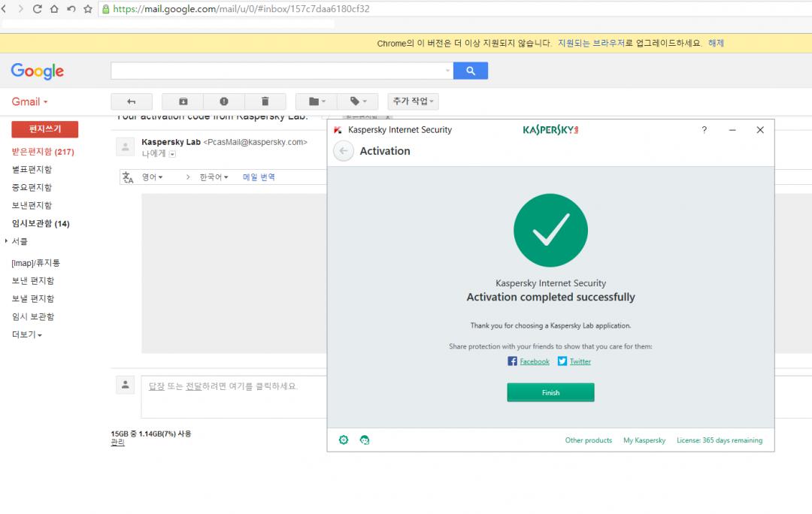Expand the 추가 작업 dropdown menu

pos(413,101)
